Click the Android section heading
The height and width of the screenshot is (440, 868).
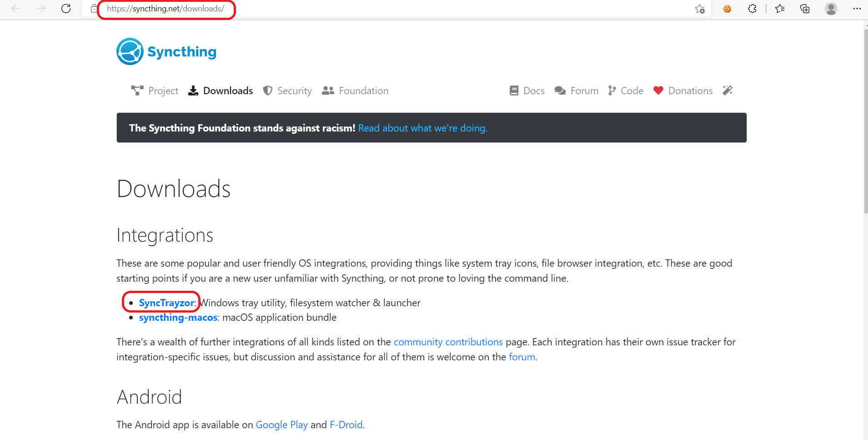coord(149,397)
